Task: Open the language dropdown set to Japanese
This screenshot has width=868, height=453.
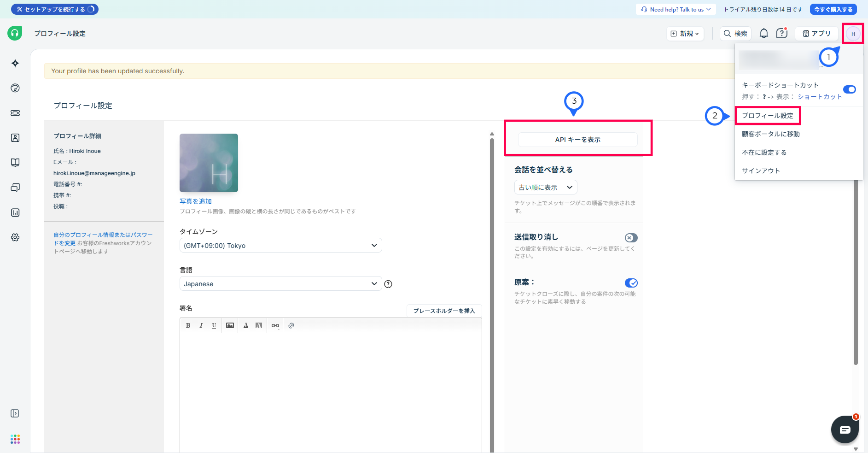Action: [280, 283]
